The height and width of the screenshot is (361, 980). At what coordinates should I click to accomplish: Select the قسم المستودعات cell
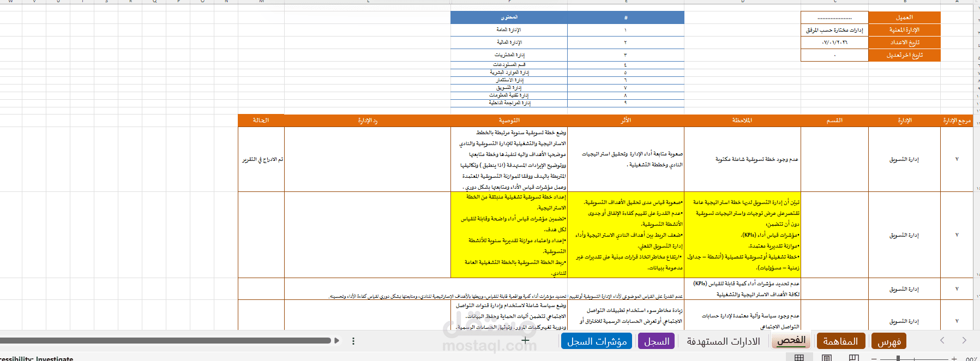click(x=509, y=65)
